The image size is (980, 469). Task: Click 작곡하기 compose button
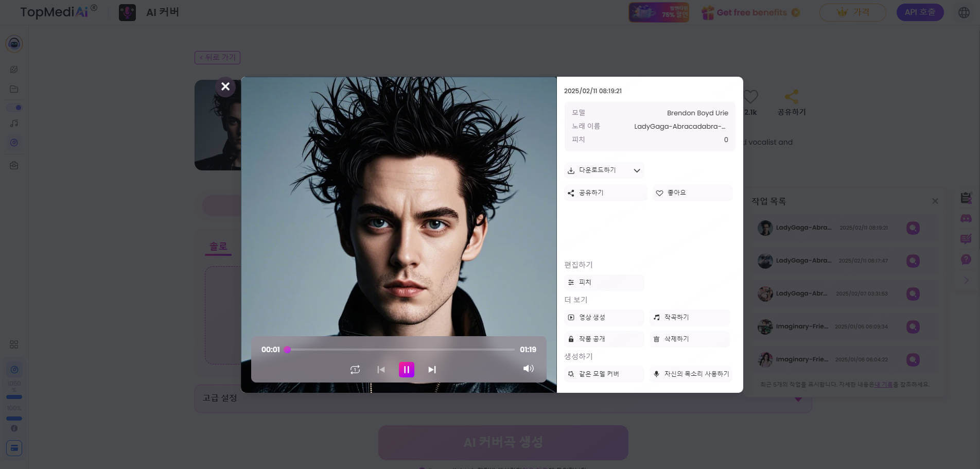(690, 318)
